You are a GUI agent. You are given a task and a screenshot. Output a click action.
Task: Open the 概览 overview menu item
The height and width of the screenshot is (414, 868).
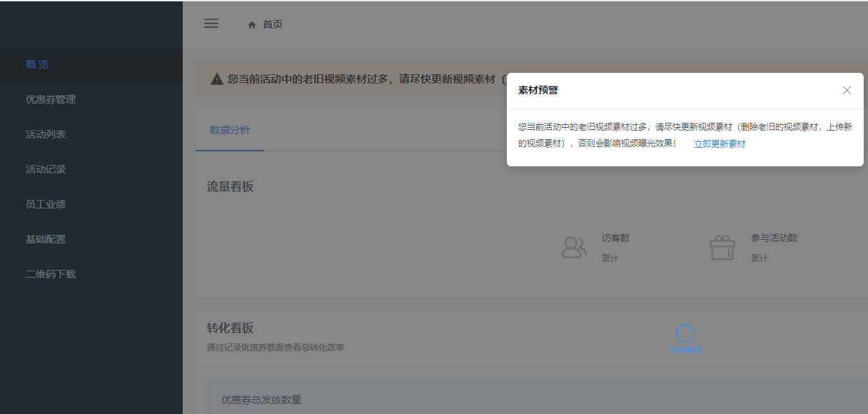point(37,64)
